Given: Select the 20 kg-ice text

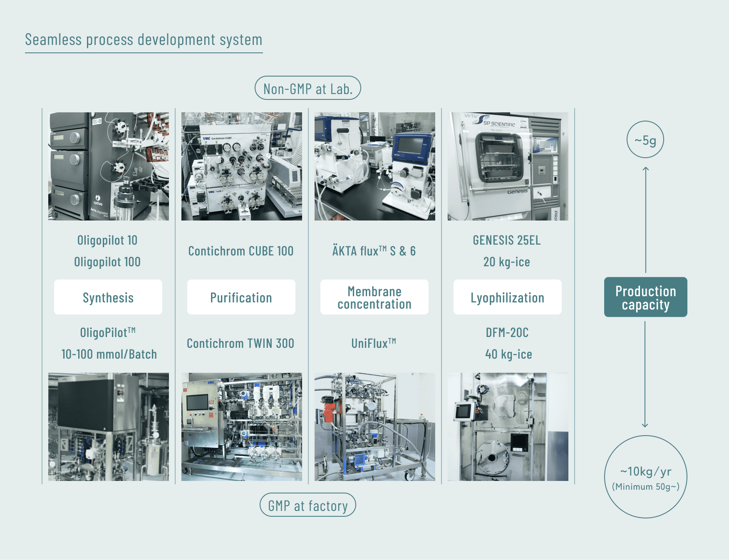Looking at the screenshot, I should pyautogui.click(x=507, y=262).
